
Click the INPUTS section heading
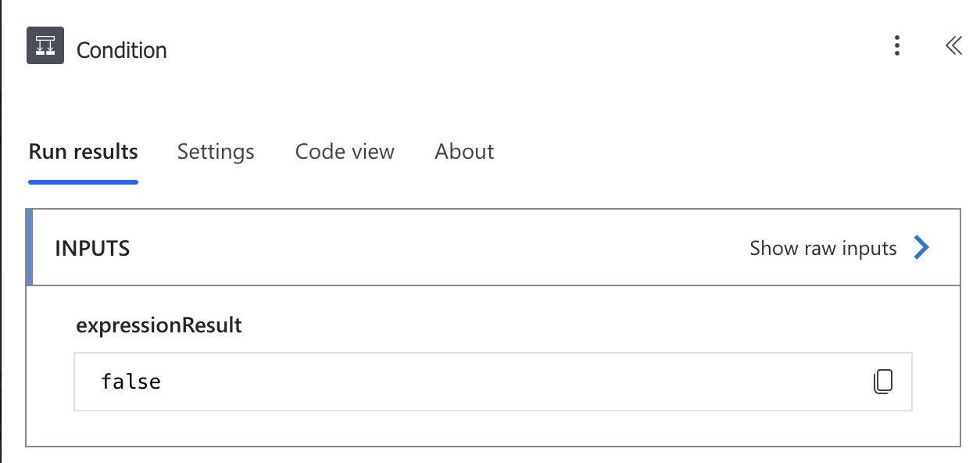(92, 249)
